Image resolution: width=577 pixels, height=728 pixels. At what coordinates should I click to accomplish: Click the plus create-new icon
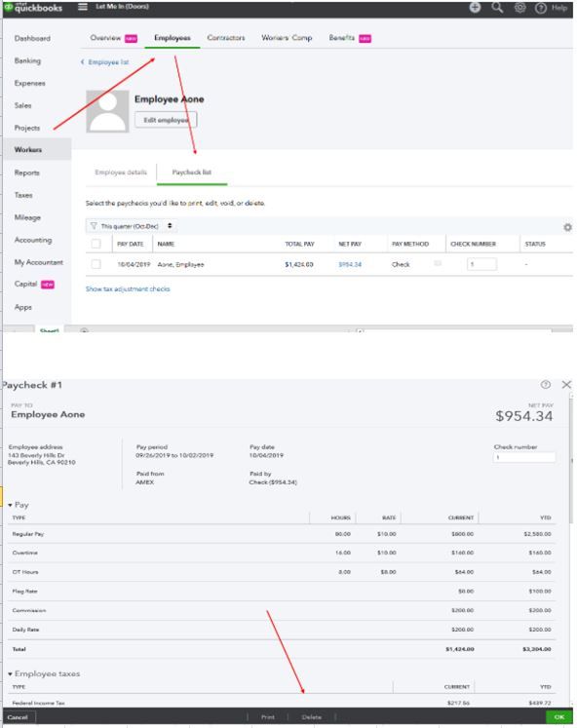[475, 8]
